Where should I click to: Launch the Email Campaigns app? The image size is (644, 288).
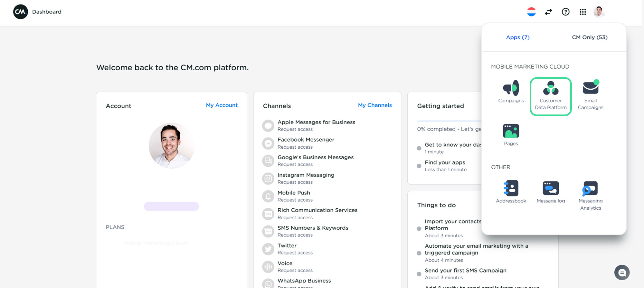590,95
